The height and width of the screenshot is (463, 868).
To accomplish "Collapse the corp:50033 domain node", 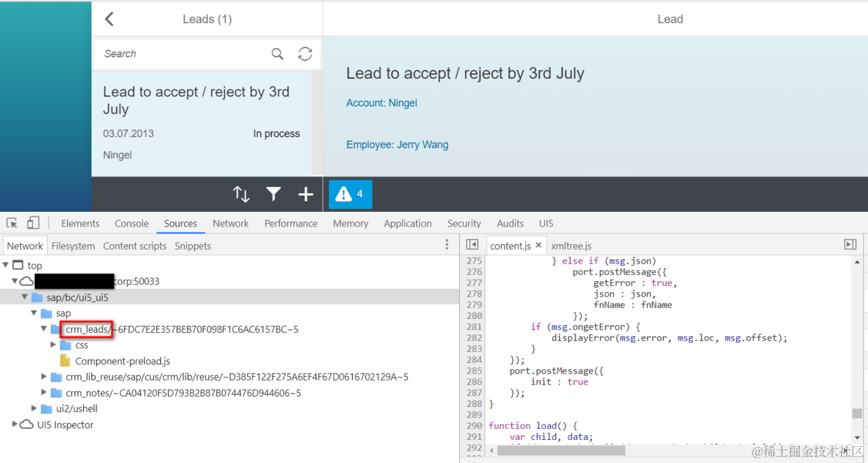I will pos(15,281).
